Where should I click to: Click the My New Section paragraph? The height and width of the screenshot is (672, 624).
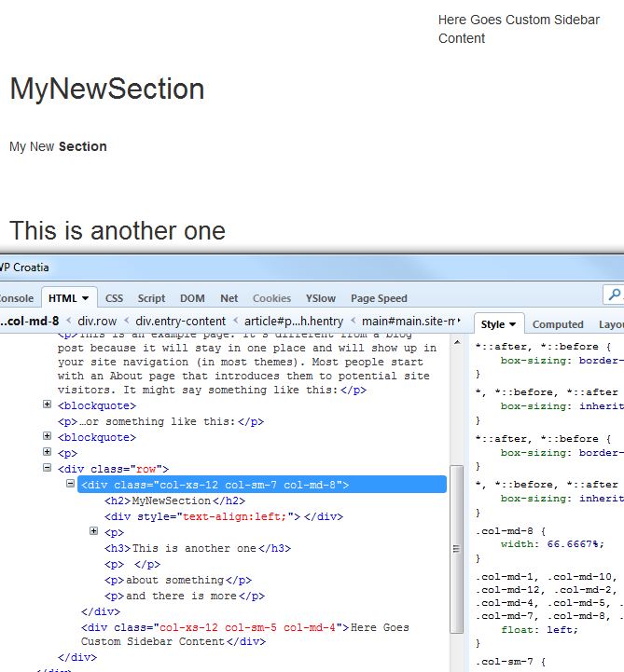tap(58, 146)
